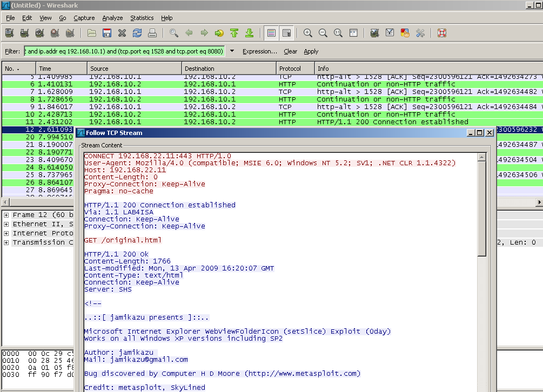
Task: Start a new live capture
Action: (x=40, y=33)
